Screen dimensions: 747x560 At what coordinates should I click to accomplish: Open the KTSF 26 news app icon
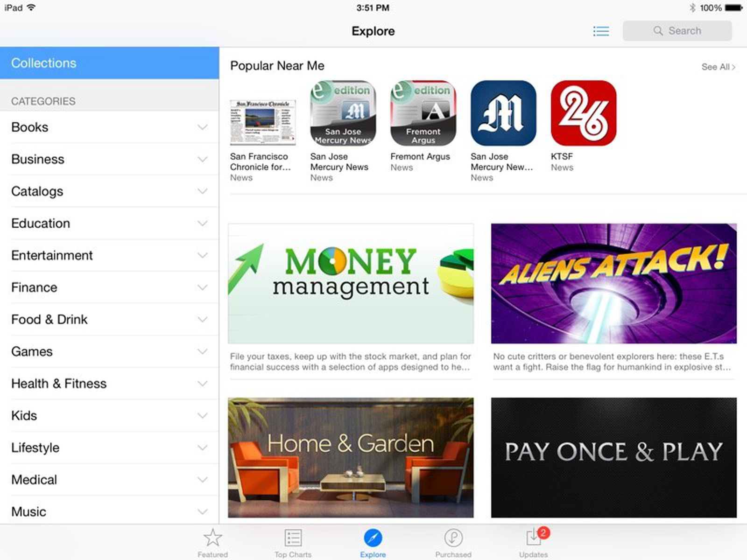click(x=583, y=113)
